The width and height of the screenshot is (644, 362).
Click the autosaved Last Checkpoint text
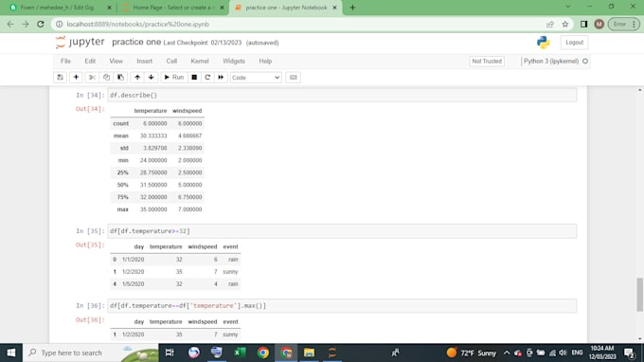[221, 43]
